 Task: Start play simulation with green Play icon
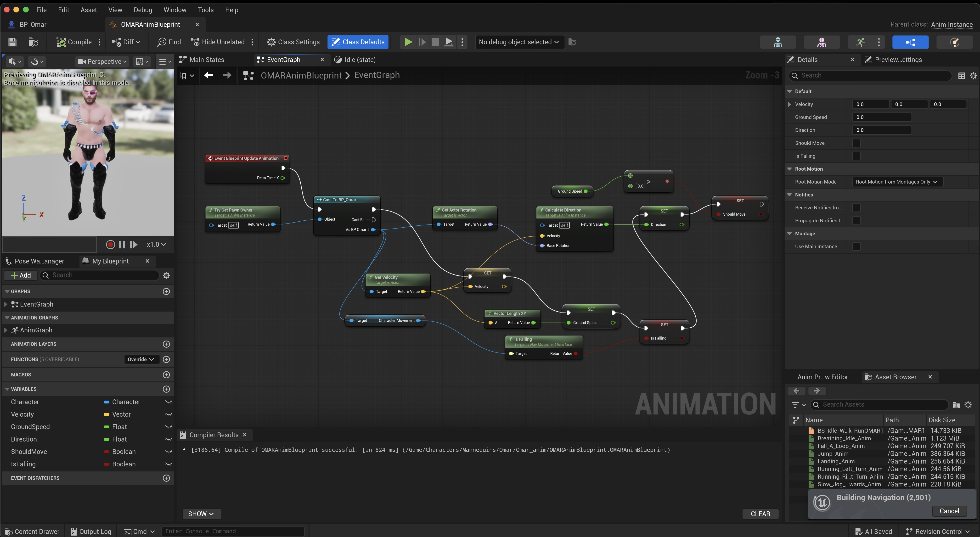(x=408, y=42)
